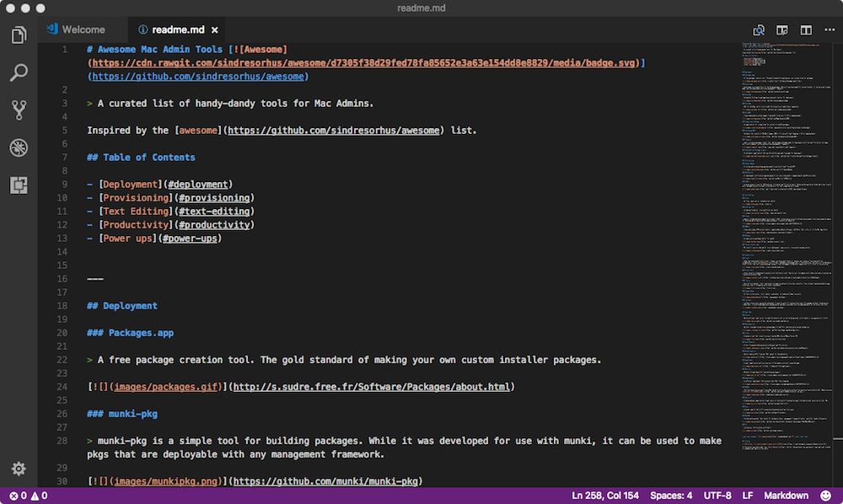Toggle the LF end-of-line sequence
843x504 pixels.
point(748,496)
